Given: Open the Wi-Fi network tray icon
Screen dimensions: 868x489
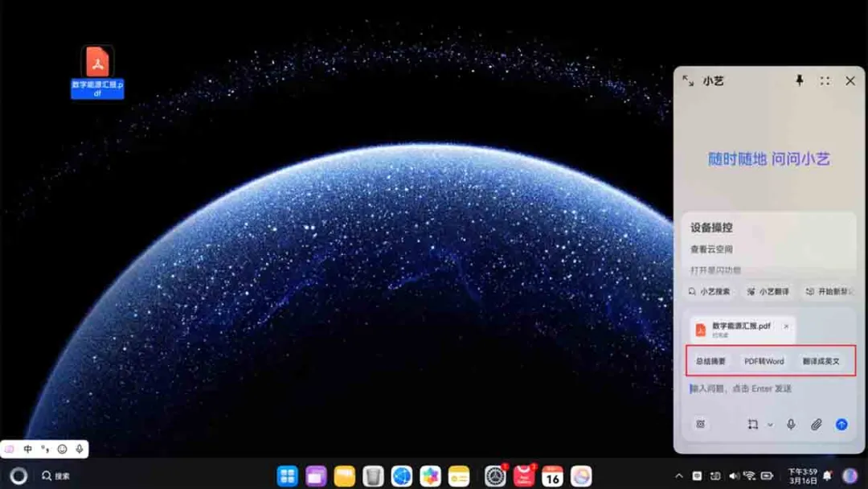Looking at the screenshot, I should click(x=750, y=475).
